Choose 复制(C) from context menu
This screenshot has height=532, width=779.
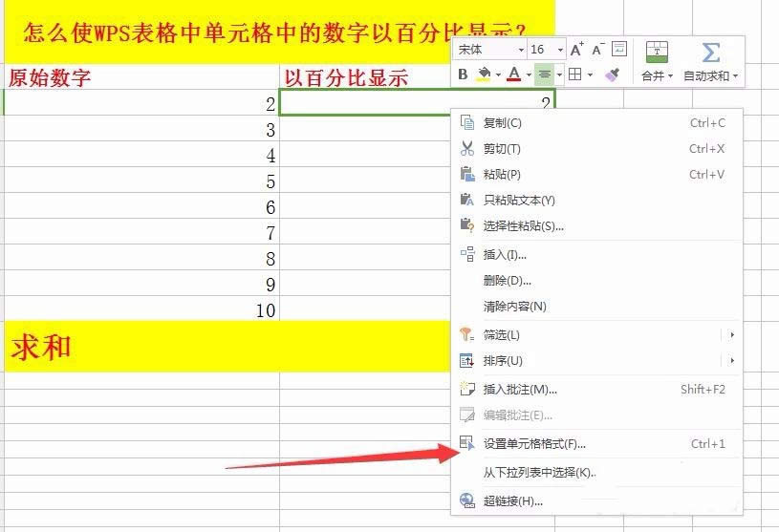pos(596,123)
